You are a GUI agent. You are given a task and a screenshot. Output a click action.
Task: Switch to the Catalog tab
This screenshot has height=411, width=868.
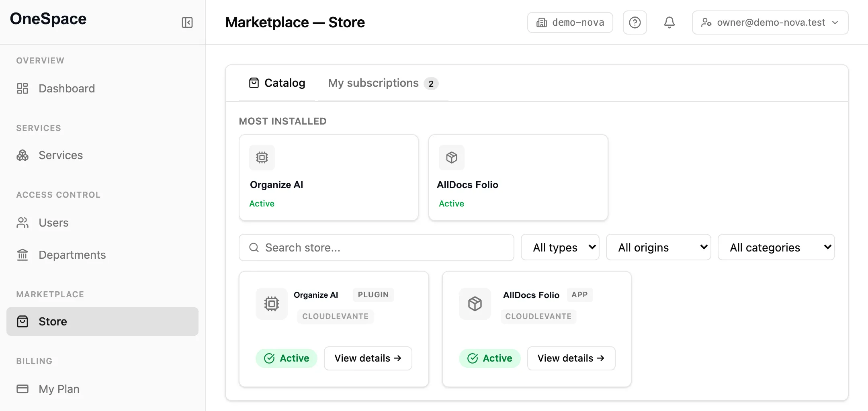tap(277, 83)
